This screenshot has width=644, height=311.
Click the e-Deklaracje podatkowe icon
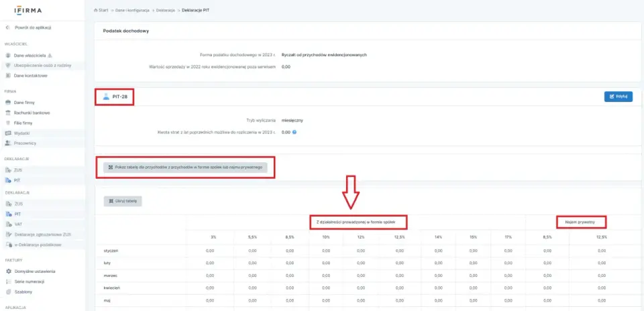click(x=8, y=245)
